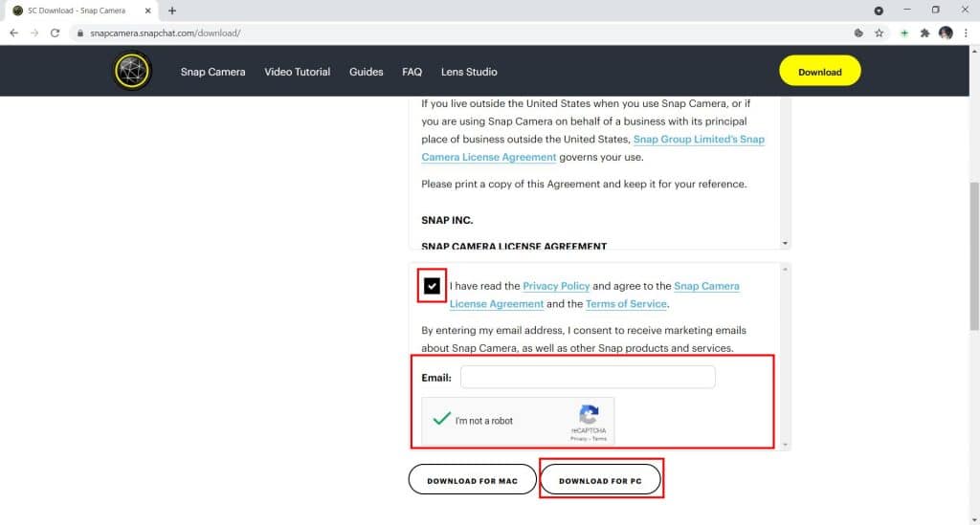Screen dimensions: 980x525
Task: Open the Lens Studio nav item
Action: pos(469,72)
